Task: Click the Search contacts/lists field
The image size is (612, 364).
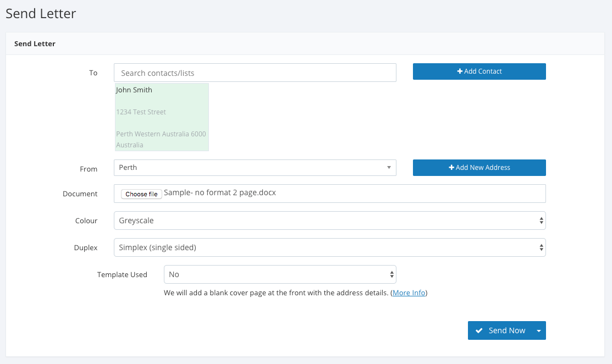Action: [255, 73]
